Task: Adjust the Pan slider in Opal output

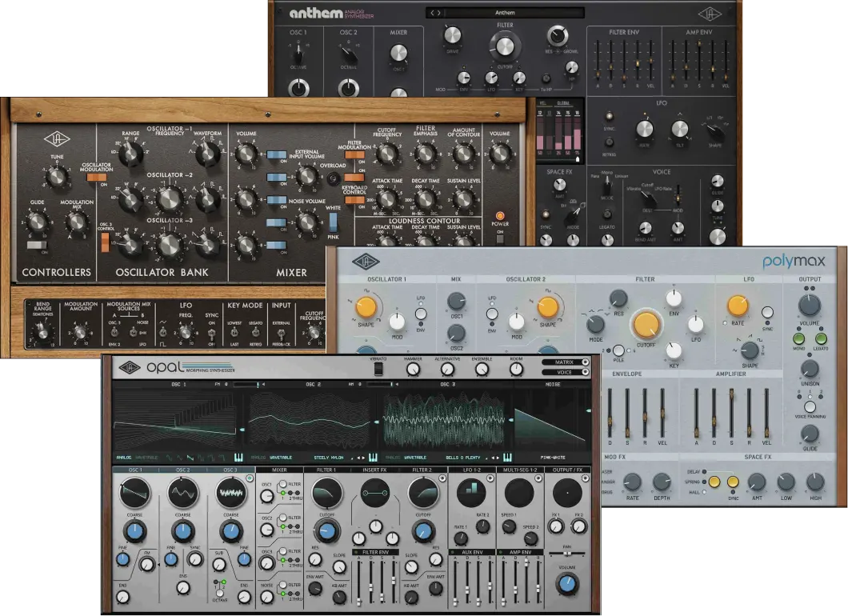Action: point(567,553)
